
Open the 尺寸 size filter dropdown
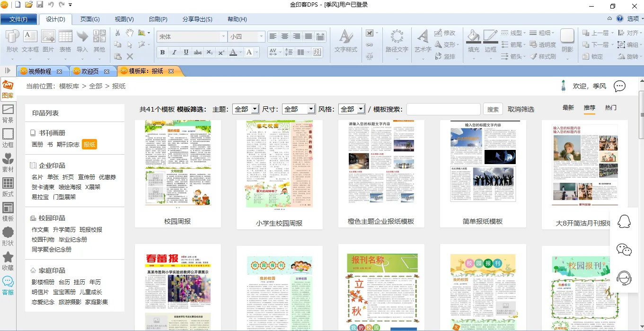(311, 109)
